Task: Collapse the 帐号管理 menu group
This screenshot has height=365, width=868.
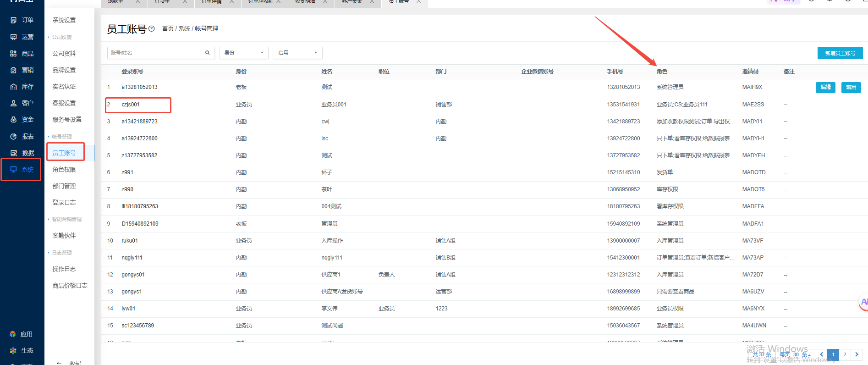Action: (60, 137)
